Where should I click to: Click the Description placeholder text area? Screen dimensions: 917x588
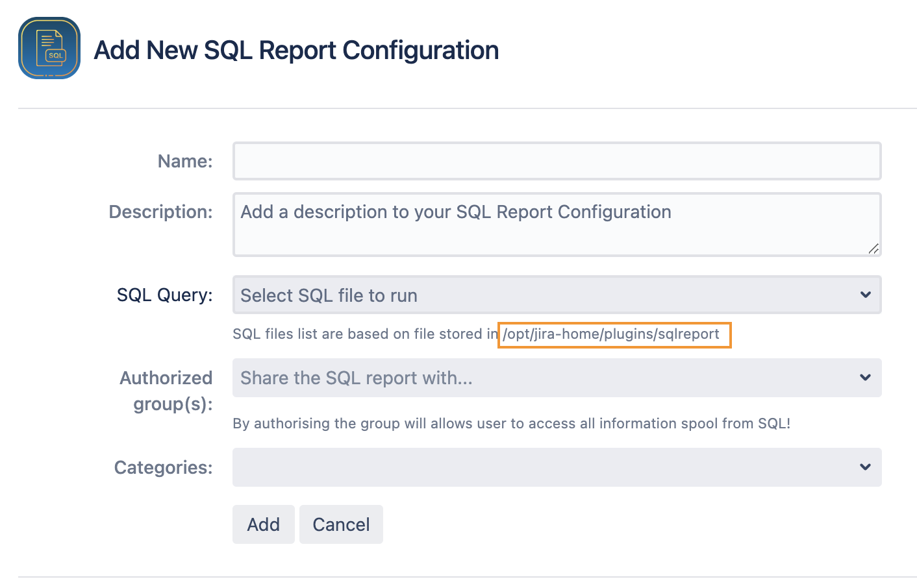pos(455,212)
